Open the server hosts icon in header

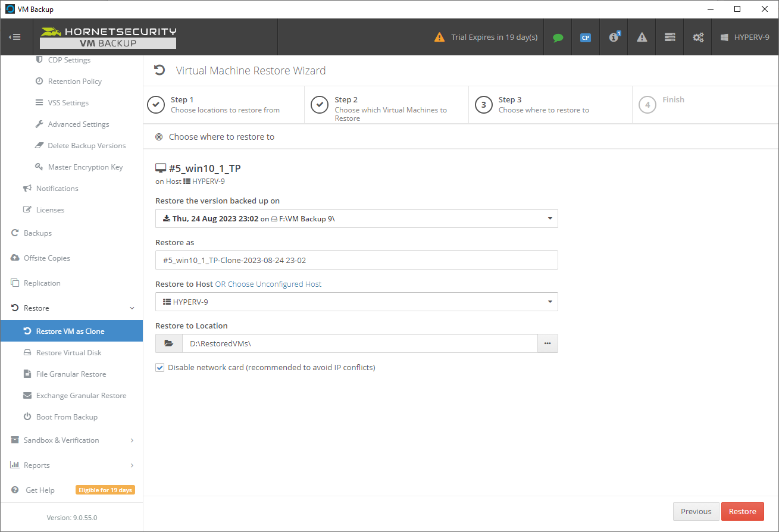pyautogui.click(x=670, y=37)
